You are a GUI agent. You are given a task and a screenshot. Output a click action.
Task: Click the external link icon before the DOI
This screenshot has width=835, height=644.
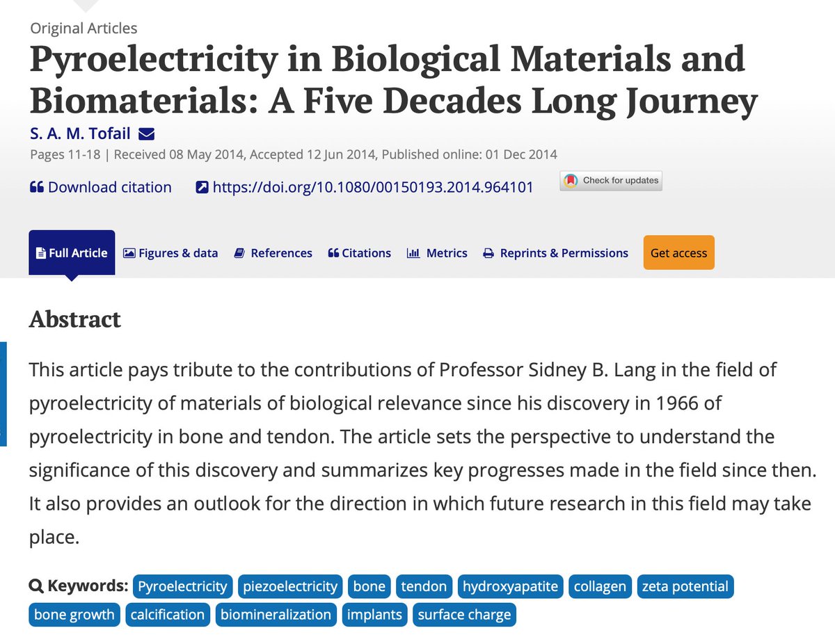202,187
